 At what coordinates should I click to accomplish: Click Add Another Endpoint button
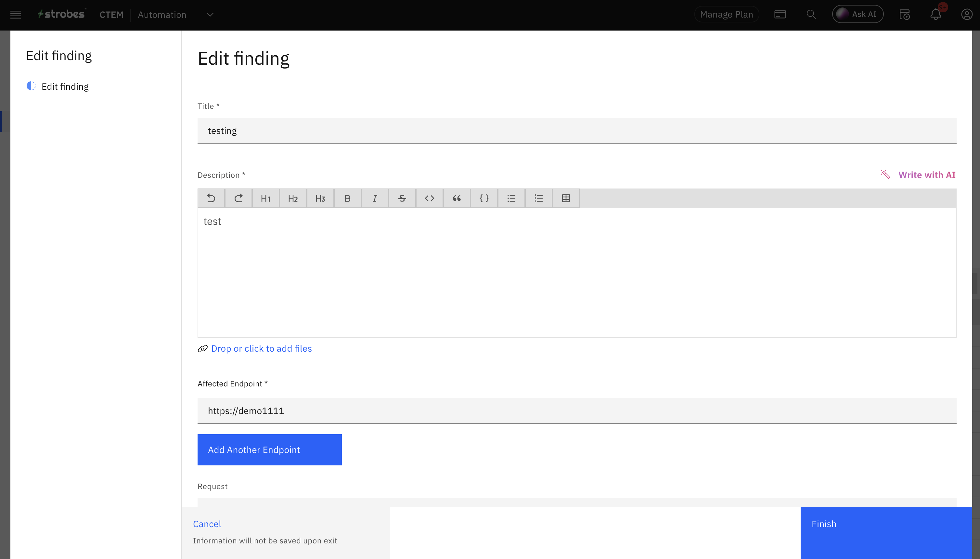pos(269,449)
